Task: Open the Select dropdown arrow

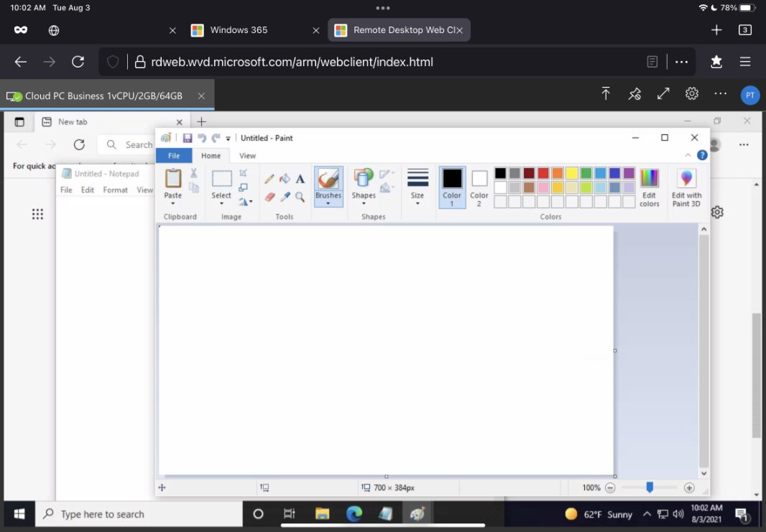Action: [221, 204]
